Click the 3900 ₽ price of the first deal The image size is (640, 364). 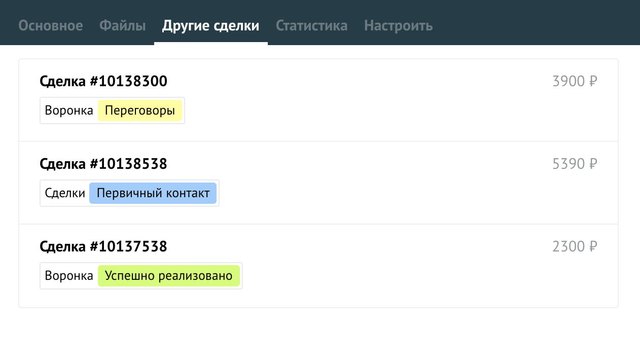[x=575, y=80]
